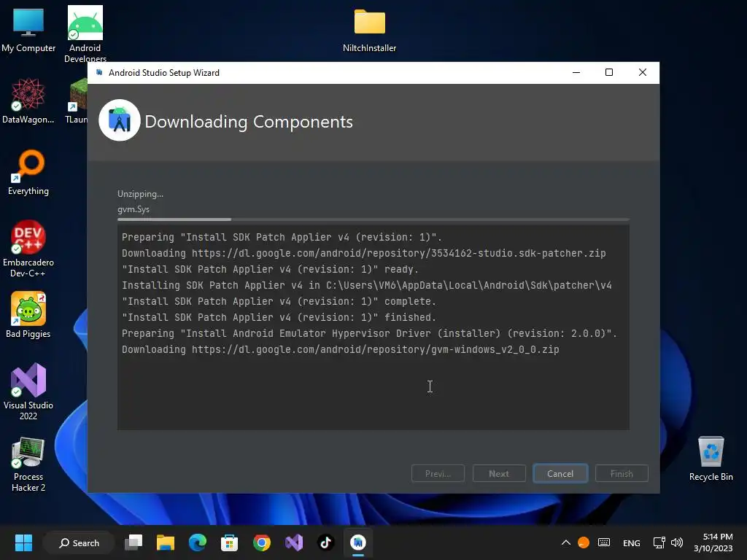
Task: Select the DataWagon desktop icon
Action: 28,101
